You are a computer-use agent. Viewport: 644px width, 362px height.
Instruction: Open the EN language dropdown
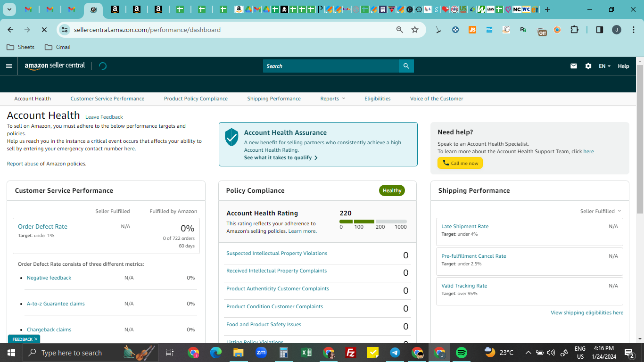tap(605, 66)
